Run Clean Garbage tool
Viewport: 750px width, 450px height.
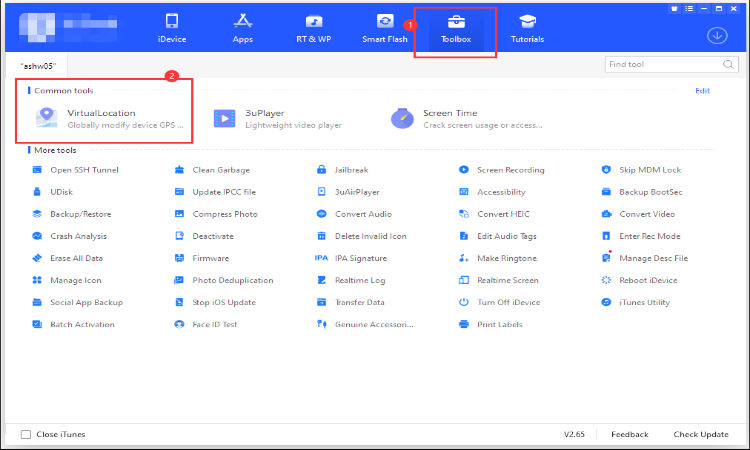[212, 170]
